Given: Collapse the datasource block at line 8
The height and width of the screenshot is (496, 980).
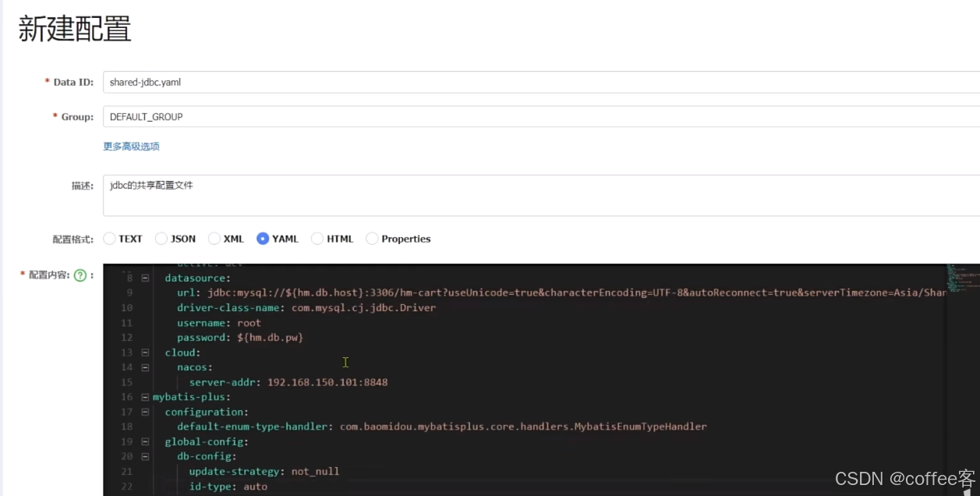Looking at the screenshot, I should 145,278.
